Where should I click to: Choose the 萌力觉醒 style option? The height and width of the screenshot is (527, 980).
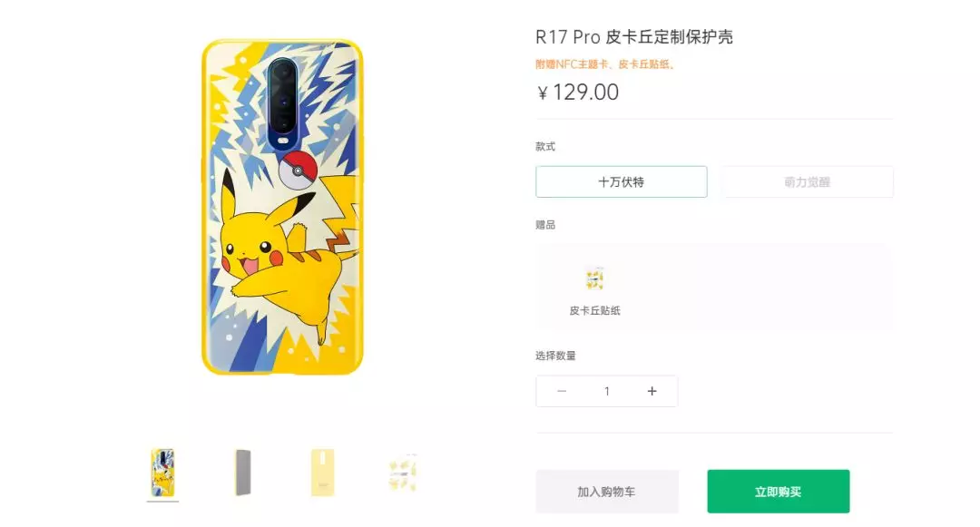807,181
